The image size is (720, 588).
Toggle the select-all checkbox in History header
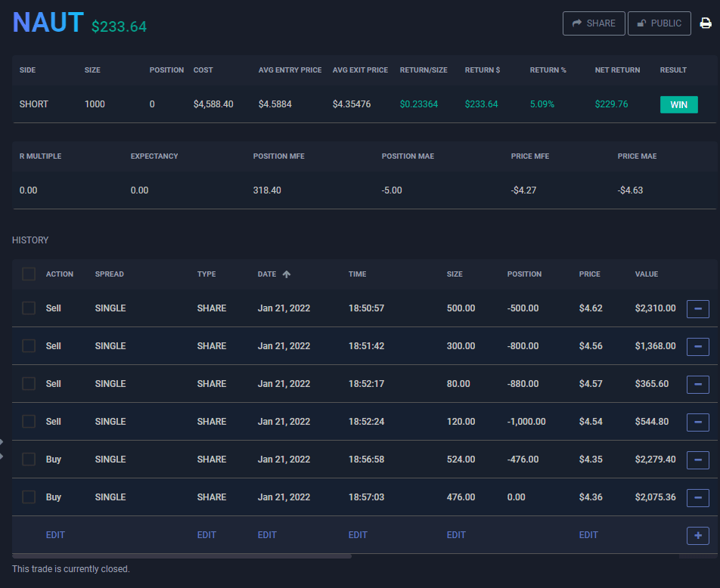[29, 274]
